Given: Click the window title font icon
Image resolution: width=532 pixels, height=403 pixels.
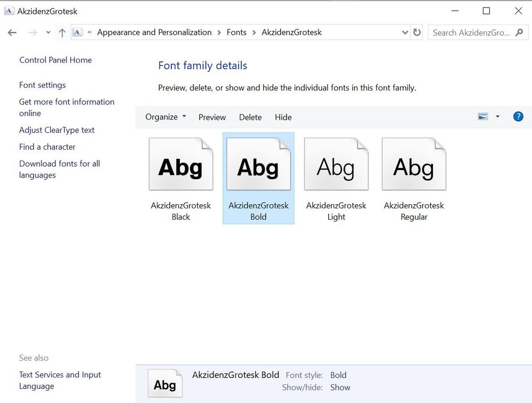Looking at the screenshot, I should pos(9,11).
